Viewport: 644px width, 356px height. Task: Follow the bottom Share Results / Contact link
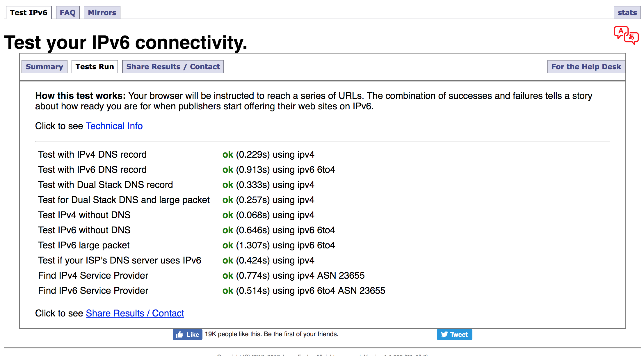[135, 313]
